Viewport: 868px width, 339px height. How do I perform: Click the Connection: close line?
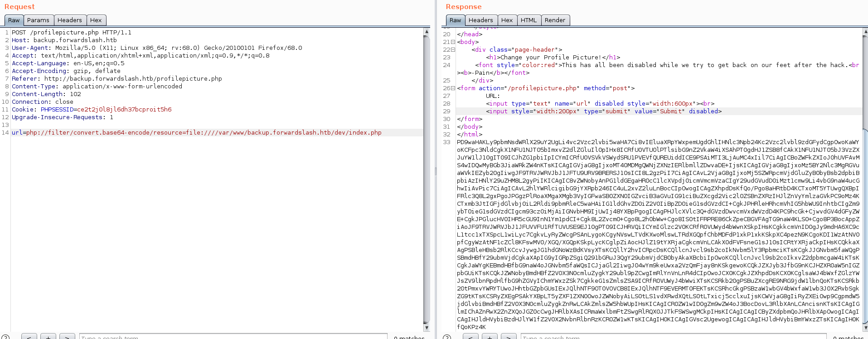pos(43,102)
